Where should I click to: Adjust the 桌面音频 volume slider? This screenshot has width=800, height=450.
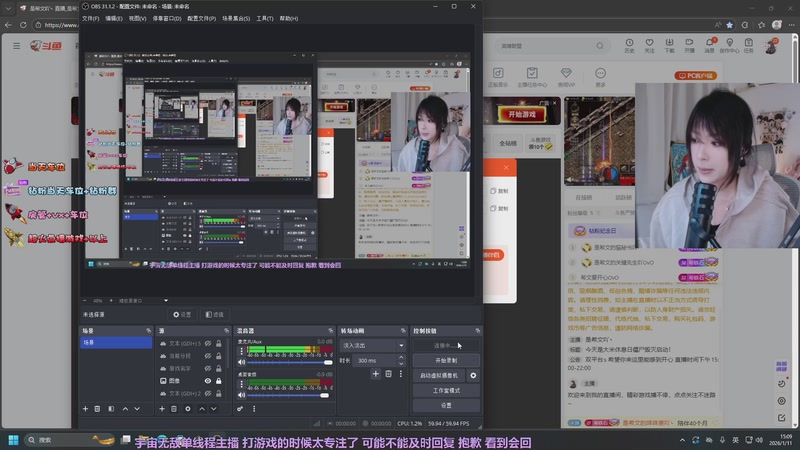coord(290,395)
